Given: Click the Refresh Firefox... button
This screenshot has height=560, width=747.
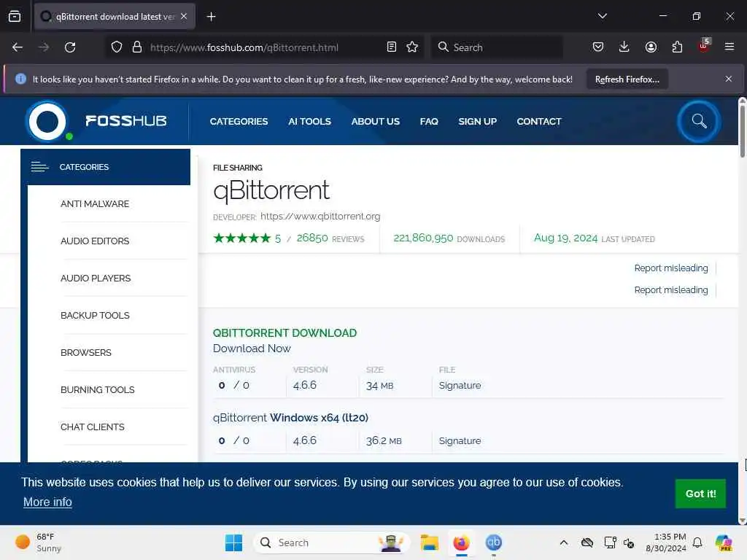Looking at the screenshot, I should pos(627,79).
